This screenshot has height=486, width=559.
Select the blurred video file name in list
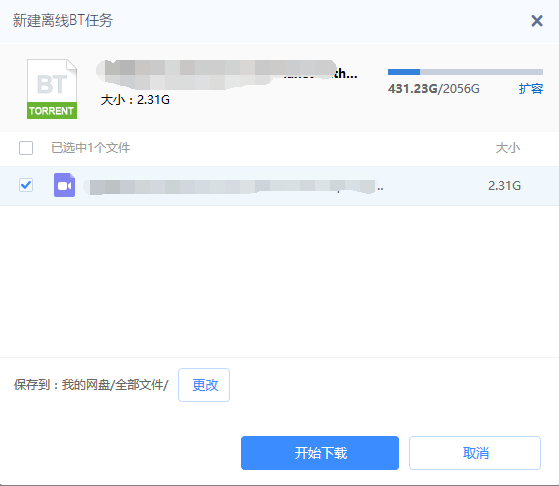(x=234, y=186)
